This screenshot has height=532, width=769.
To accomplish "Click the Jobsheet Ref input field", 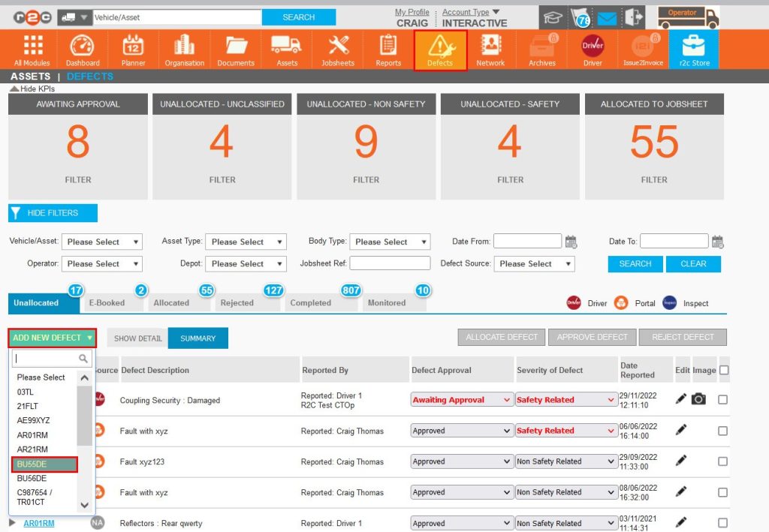I will point(390,263).
